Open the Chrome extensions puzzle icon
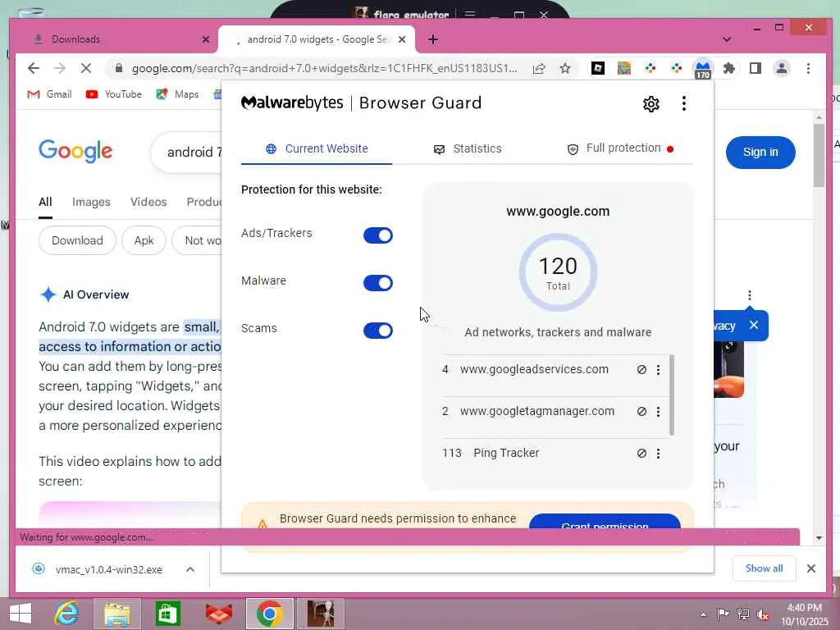This screenshot has height=630, width=840. point(728,68)
